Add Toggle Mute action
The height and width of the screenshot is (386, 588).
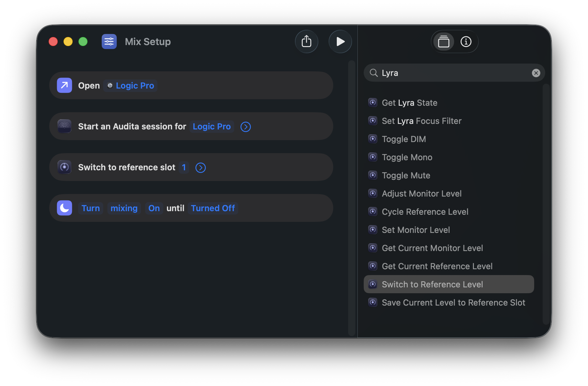click(449, 175)
